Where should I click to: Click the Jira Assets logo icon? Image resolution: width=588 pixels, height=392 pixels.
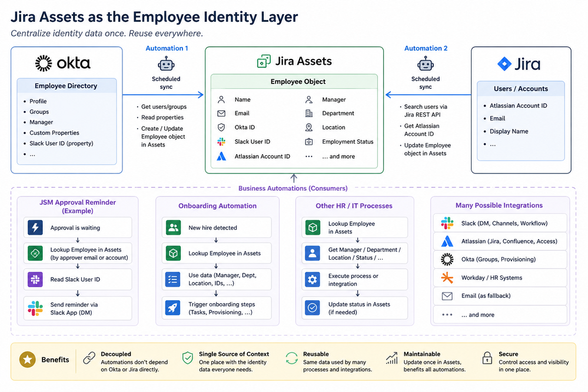click(264, 61)
